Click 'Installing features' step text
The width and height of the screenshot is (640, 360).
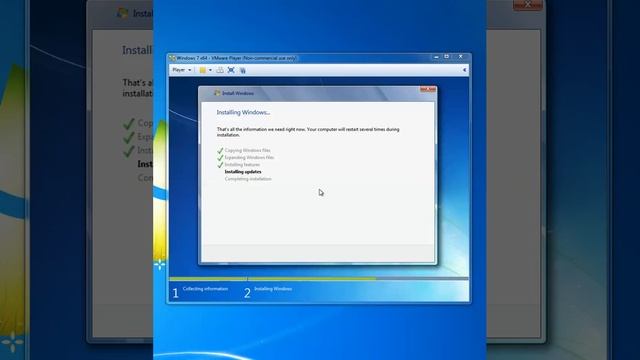point(242,164)
